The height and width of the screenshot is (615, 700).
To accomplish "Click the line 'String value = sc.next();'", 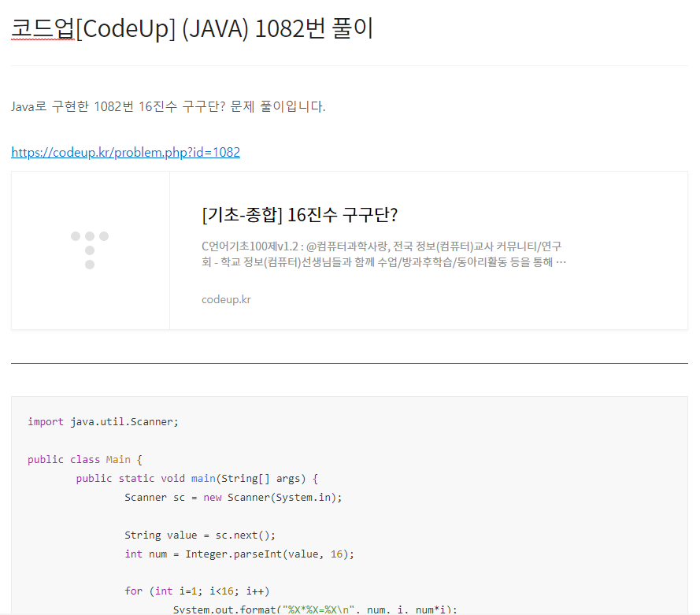I will coord(200,535).
